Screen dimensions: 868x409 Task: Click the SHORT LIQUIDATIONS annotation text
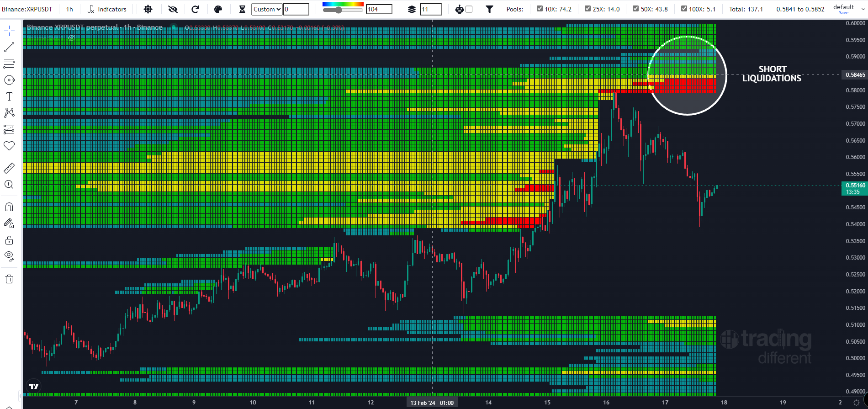[x=772, y=74]
